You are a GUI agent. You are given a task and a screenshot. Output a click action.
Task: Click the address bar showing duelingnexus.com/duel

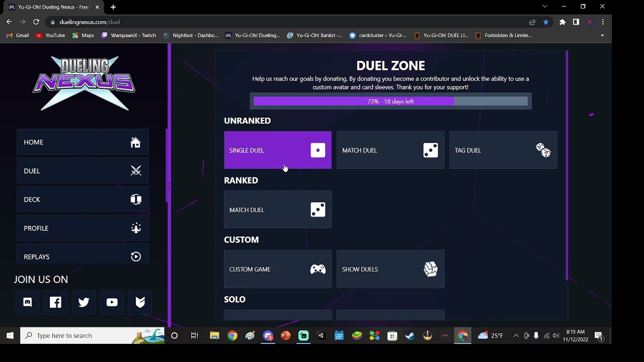(x=287, y=22)
